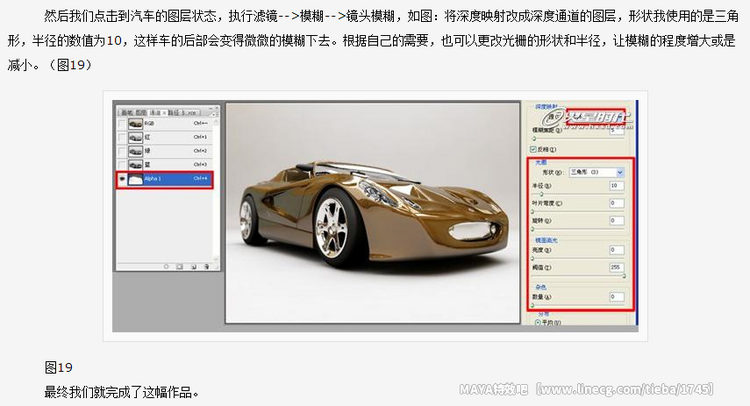This screenshot has width=750, height=406.
Task: Show the 蓝 channel visibility box
Action: [x=122, y=165]
